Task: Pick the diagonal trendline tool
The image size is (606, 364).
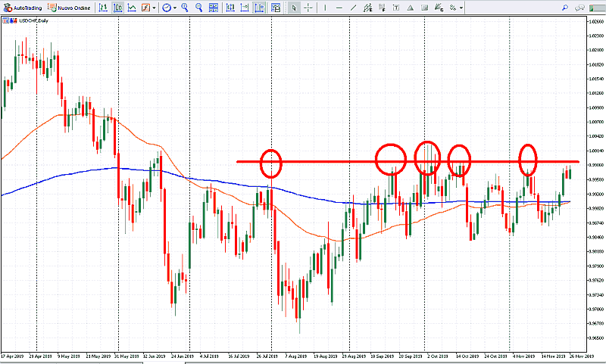Action: [355, 8]
